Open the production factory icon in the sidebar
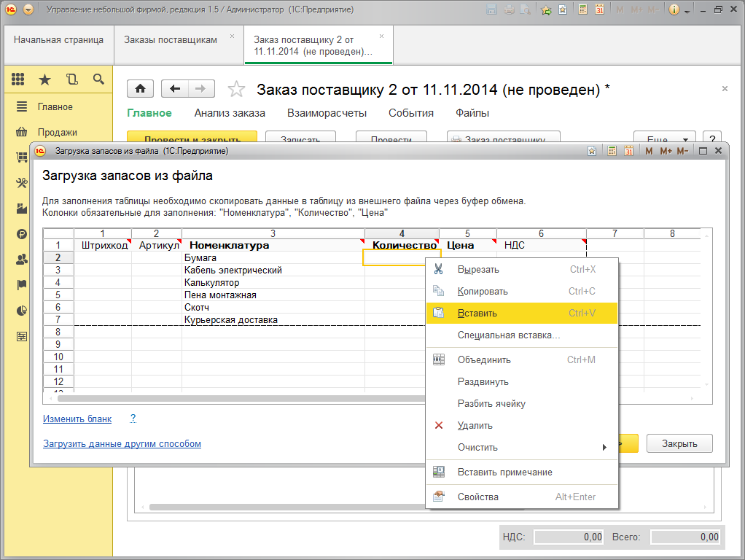 click(x=21, y=209)
